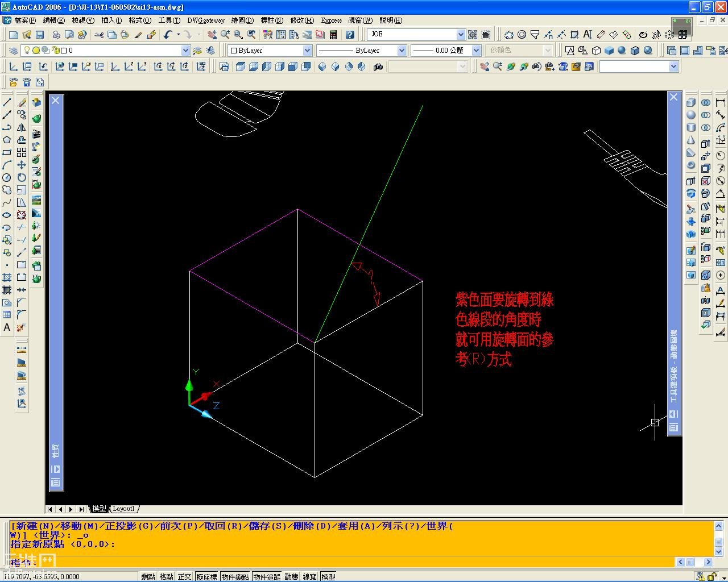Image resolution: width=728 pixels, height=582 pixels.
Task: Select the Multiline Text tool
Action: 7,327
